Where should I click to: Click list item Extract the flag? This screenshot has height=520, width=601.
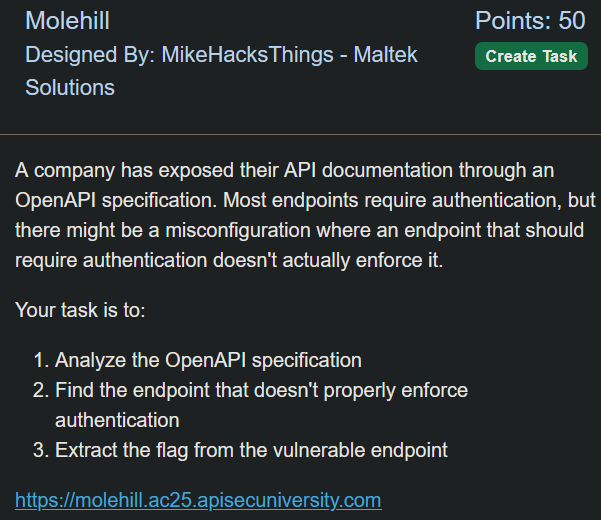(x=251, y=450)
